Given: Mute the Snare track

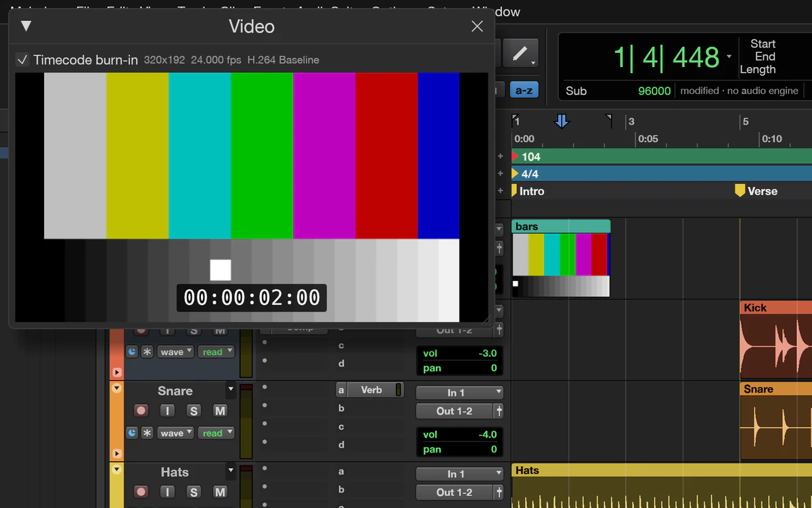Looking at the screenshot, I should (220, 410).
